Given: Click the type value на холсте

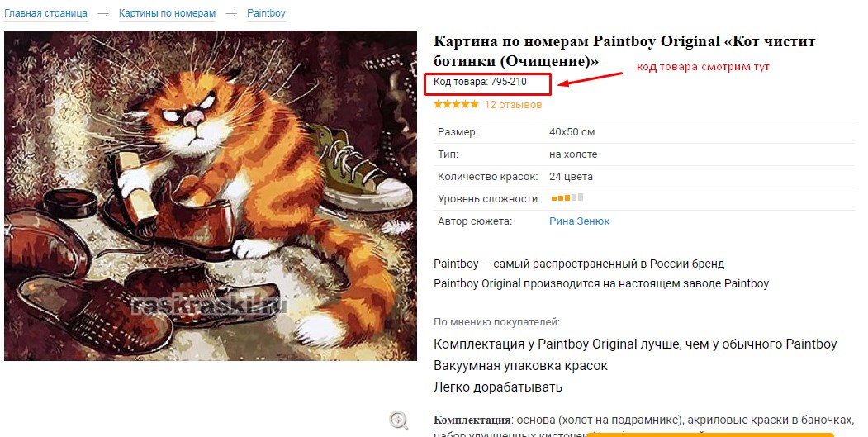Looking at the screenshot, I should click(x=573, y=154).
